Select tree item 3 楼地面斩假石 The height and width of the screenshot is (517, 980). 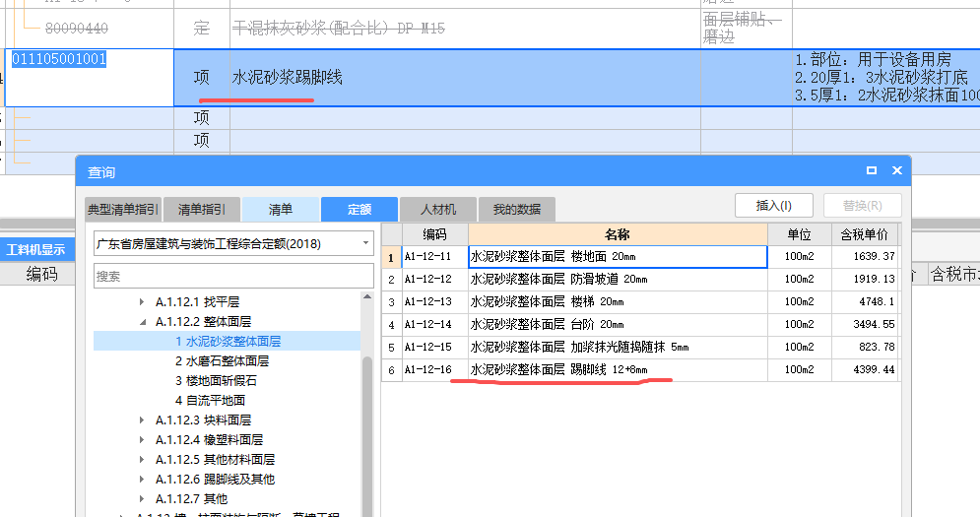(216, 381)
